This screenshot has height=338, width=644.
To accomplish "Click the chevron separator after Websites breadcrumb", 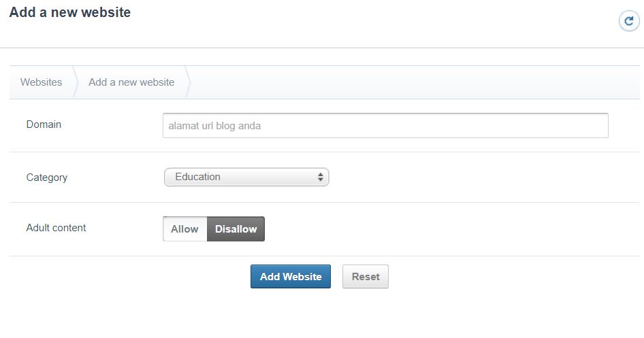I will [x=76, y=82].
